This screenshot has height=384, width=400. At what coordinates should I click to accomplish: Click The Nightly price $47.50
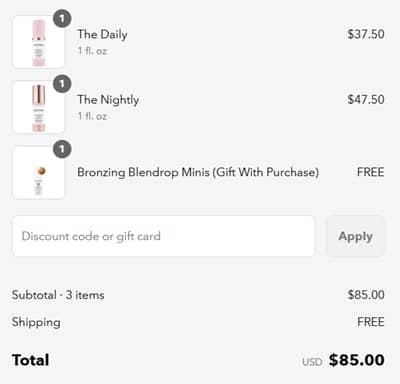(366, 99)
